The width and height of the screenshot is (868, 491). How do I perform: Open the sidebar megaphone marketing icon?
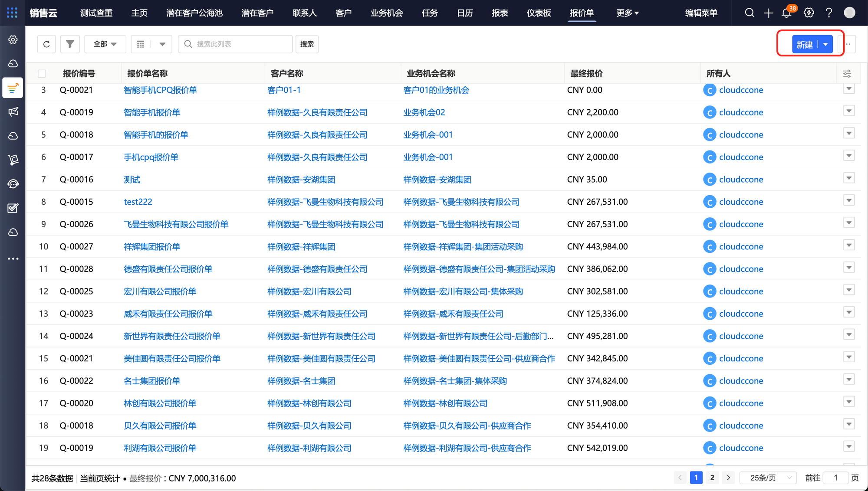point(13,112)
